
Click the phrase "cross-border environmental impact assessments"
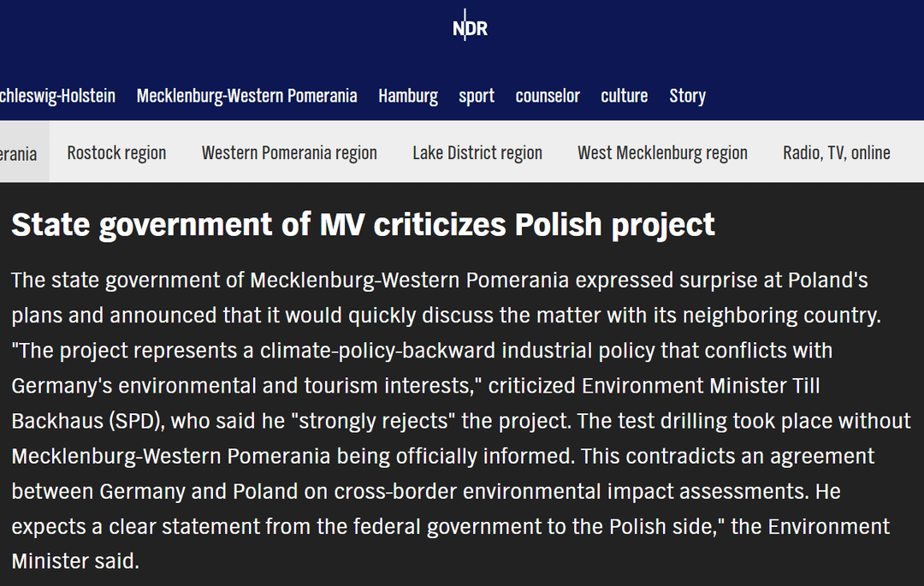572,491
